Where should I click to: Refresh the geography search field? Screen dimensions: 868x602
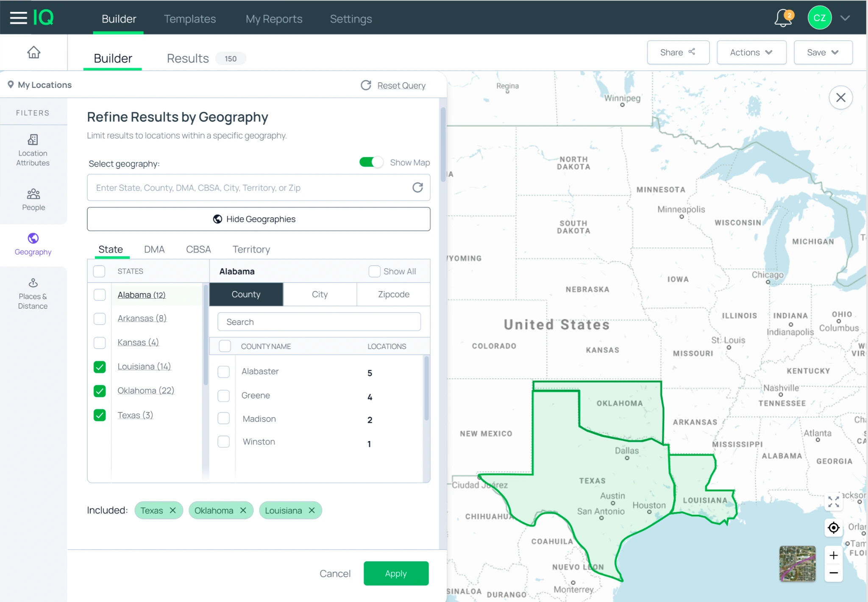pos(418,188)
